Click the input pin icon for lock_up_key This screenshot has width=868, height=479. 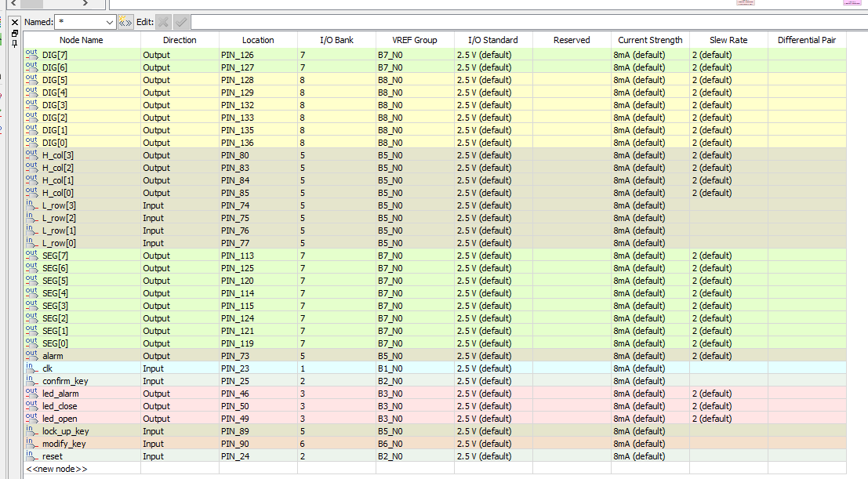tap(31, 431)
